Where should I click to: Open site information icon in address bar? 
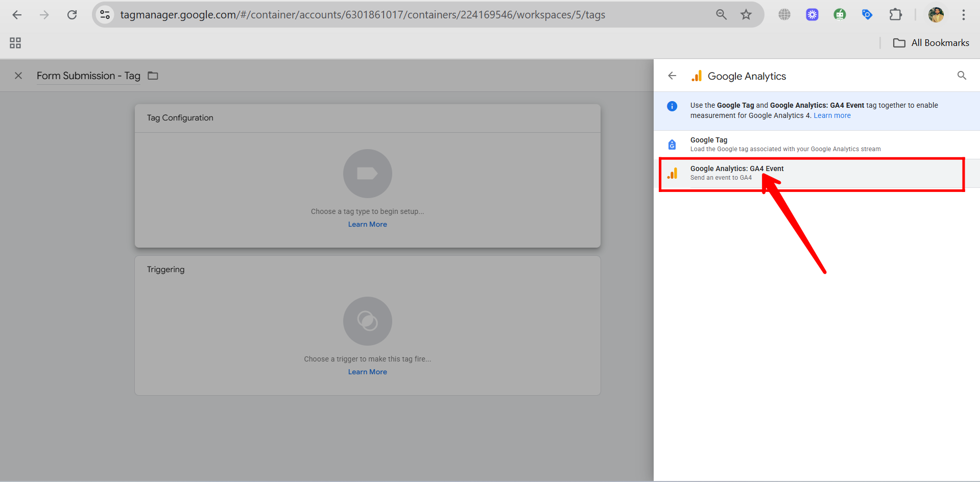(105, 15)
